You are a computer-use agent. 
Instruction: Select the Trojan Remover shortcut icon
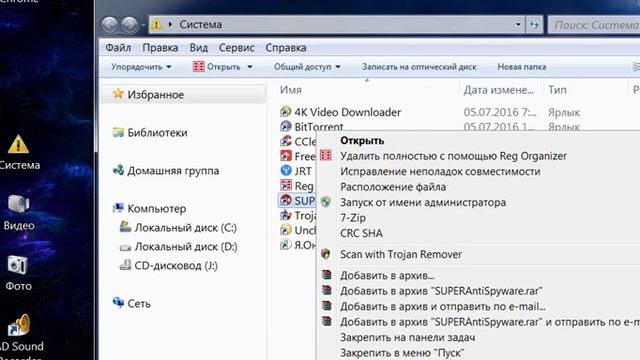[286, 216]
